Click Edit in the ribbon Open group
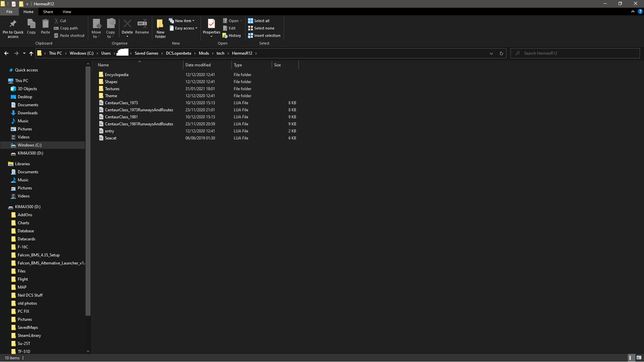The width and height of the screenshot is (644, 362). click(x=229, y=28)
